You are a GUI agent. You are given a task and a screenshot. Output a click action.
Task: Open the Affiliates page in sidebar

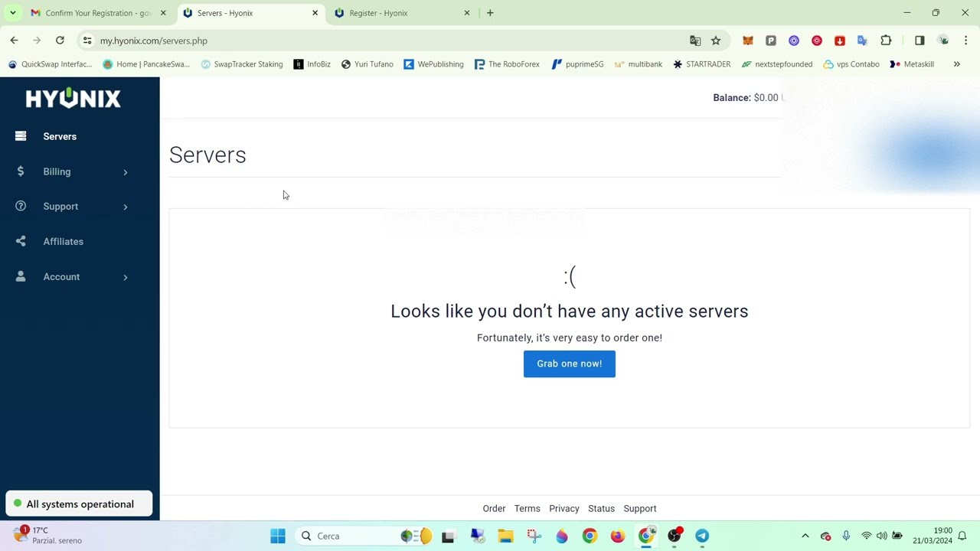[63, 242]
